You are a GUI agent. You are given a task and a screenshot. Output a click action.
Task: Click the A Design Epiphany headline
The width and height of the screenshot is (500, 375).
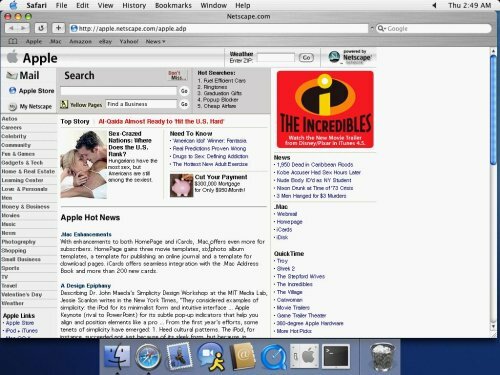coord(86,286)
